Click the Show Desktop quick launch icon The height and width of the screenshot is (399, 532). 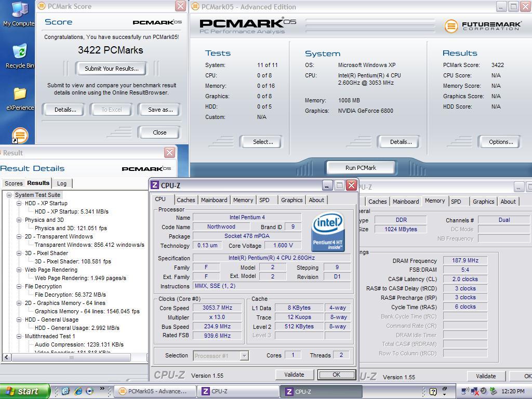click(65, 391)
